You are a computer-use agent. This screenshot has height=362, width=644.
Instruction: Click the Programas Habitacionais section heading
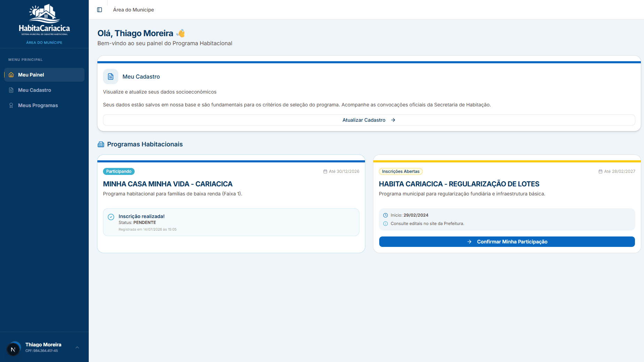tap(145, 144)
